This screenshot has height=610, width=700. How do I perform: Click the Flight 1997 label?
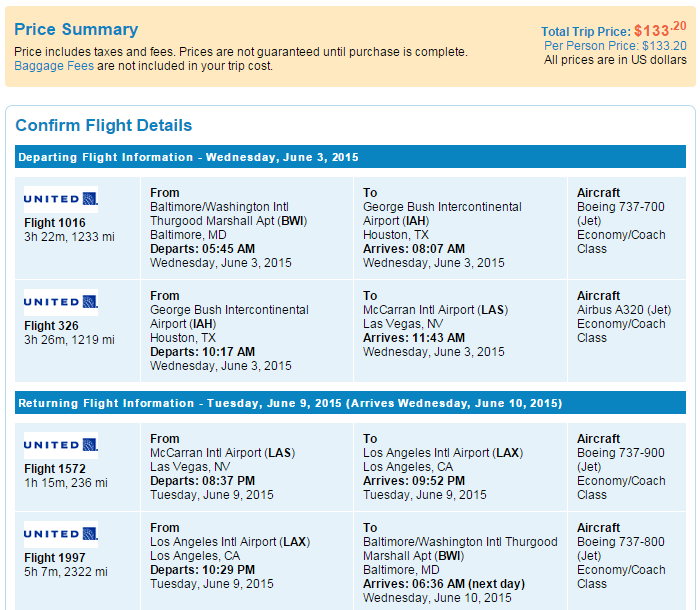coord(54,558)
